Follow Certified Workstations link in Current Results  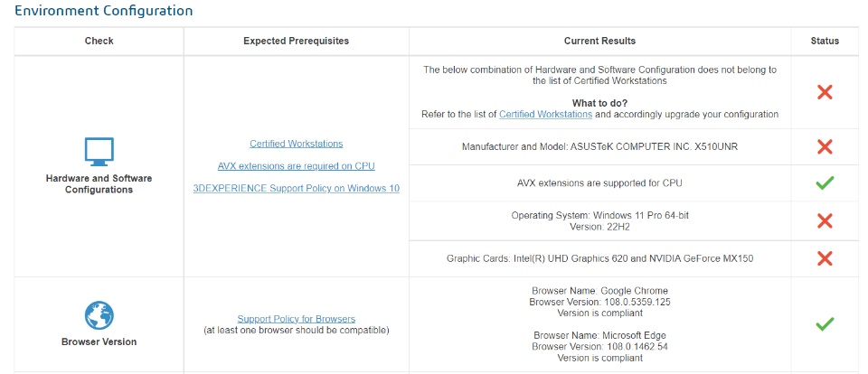pyautogui.click(x=545, y=115)
